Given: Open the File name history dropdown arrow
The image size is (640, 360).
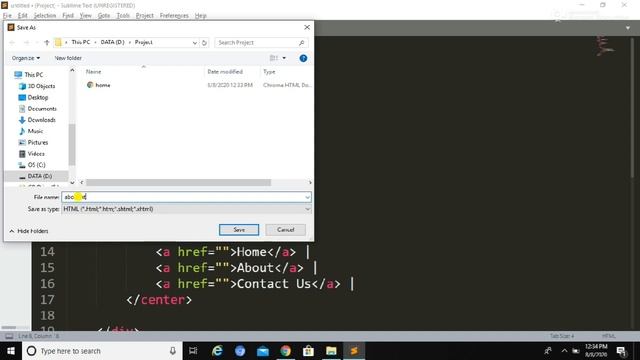Looking at the screenshot, I should [x=307, y=197].
